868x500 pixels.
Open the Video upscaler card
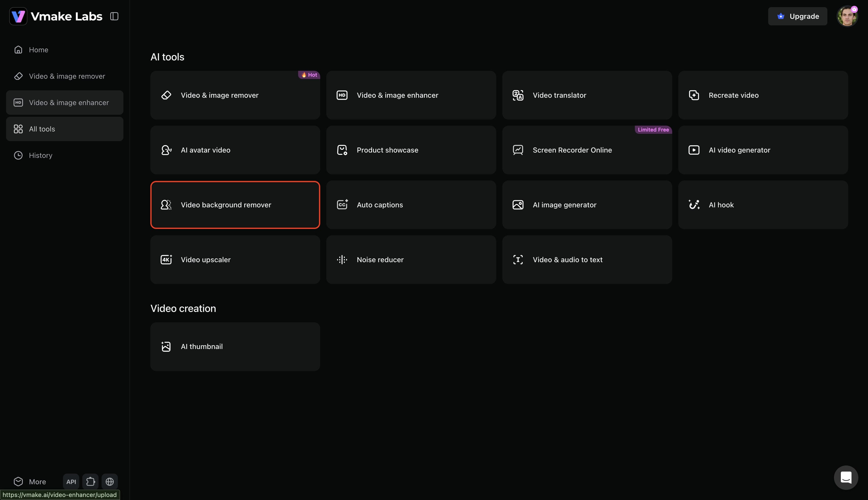(x=235, y=260)
